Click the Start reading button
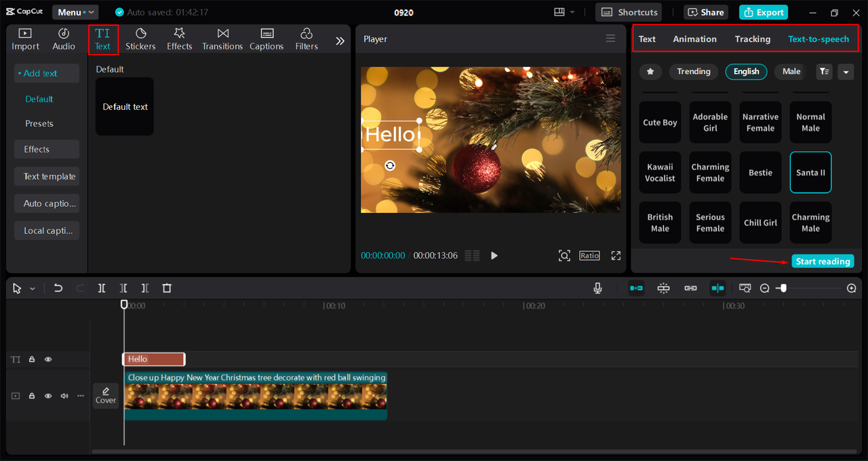This screenshot has height=461, width=868. point(823,262)
